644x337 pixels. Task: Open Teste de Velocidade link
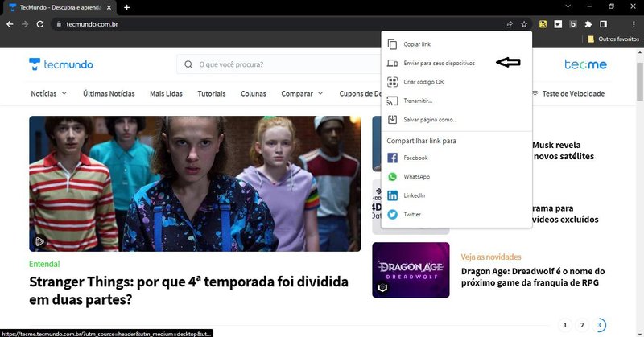coord(568,93)
